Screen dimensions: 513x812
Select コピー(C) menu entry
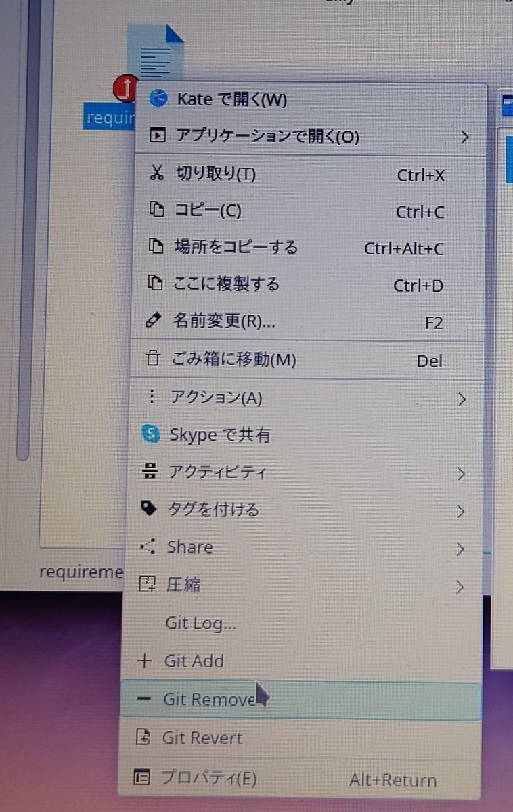coord(310,211)
